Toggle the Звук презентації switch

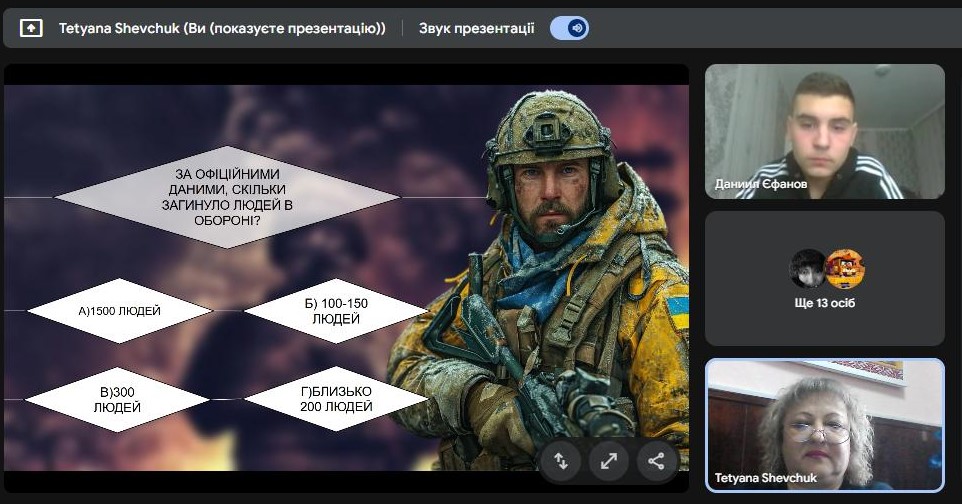[x=569, y=28]
